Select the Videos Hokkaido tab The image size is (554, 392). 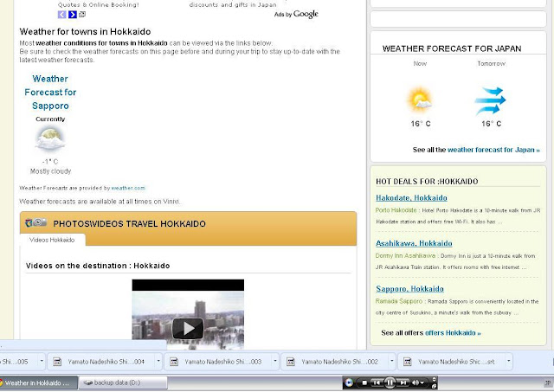coord(52,240)
